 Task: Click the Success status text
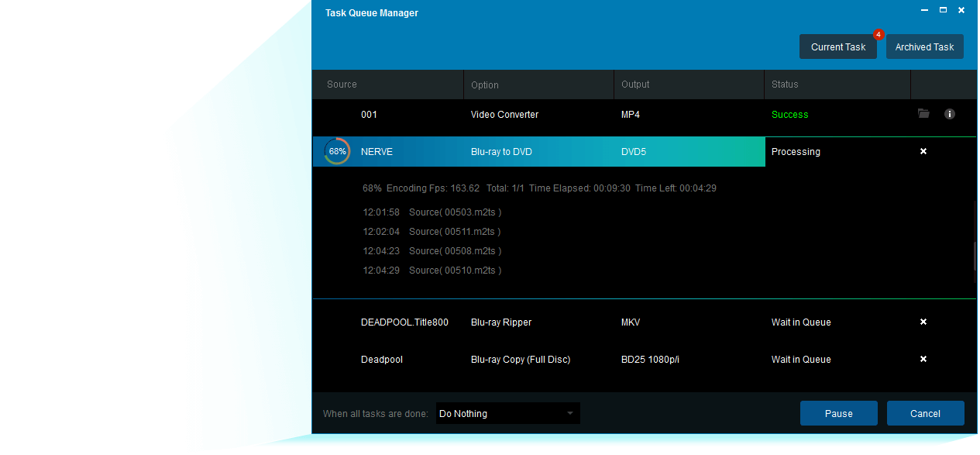[789, 115]
